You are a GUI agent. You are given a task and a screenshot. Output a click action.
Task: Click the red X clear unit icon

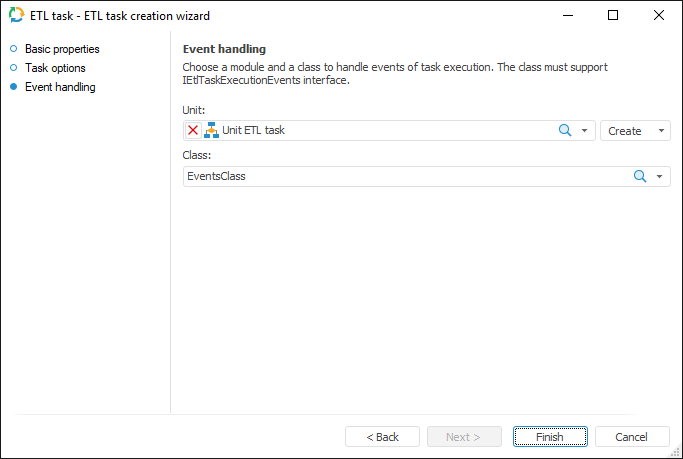[x=193, y=131]
